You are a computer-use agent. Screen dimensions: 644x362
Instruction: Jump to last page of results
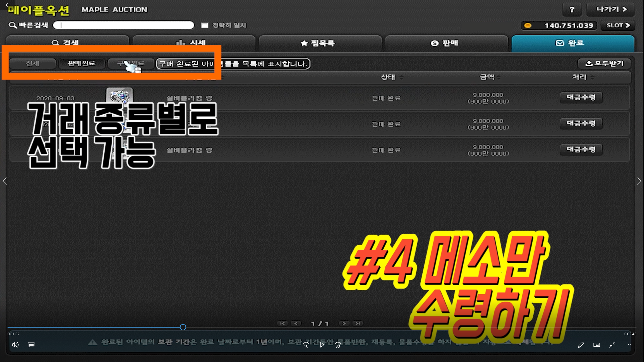[358, 324]
